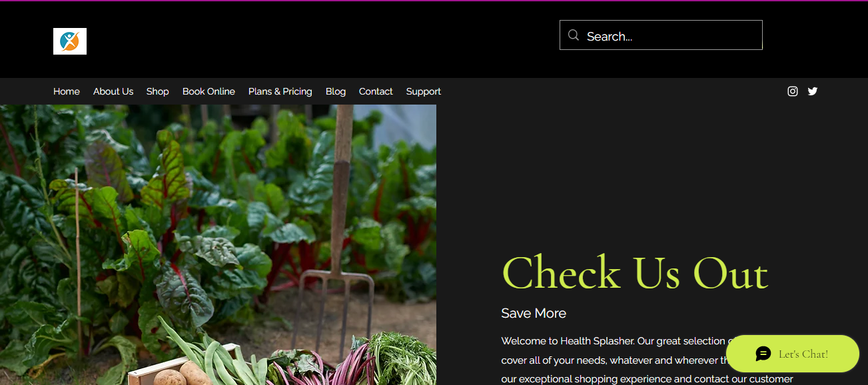Screen dimensions: 868x385
Task: Open the Book Online page
Action: (x=209, y=91)
